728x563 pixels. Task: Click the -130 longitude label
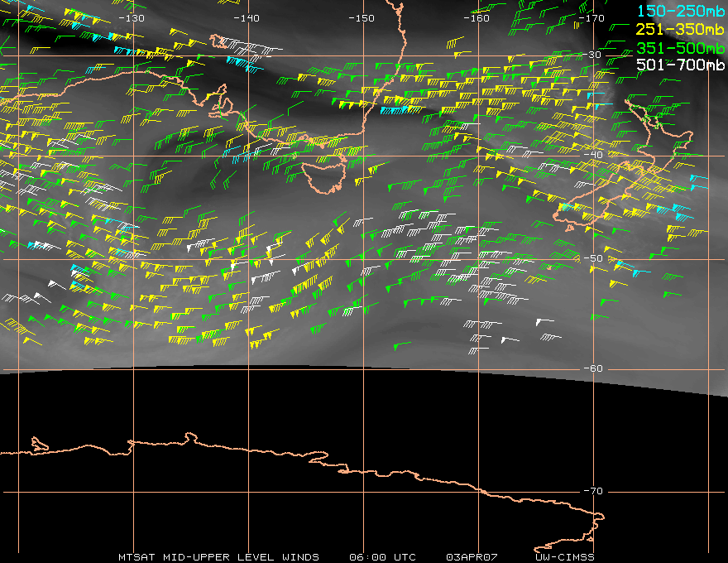tap(132, 17)
